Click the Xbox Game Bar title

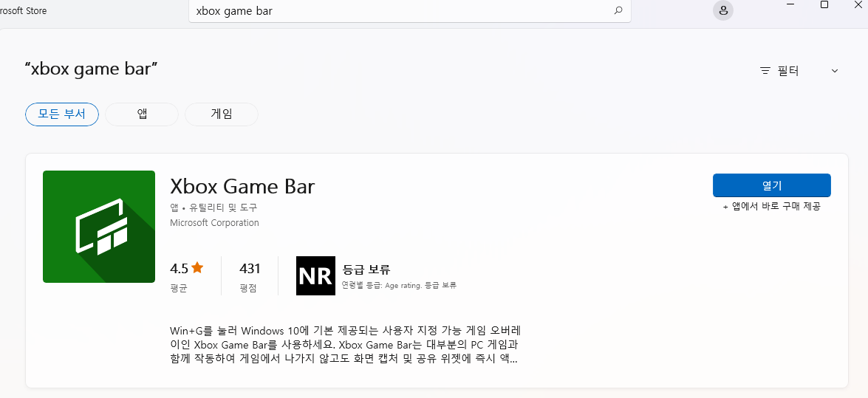pyautogui.click(x=242, y=186)
